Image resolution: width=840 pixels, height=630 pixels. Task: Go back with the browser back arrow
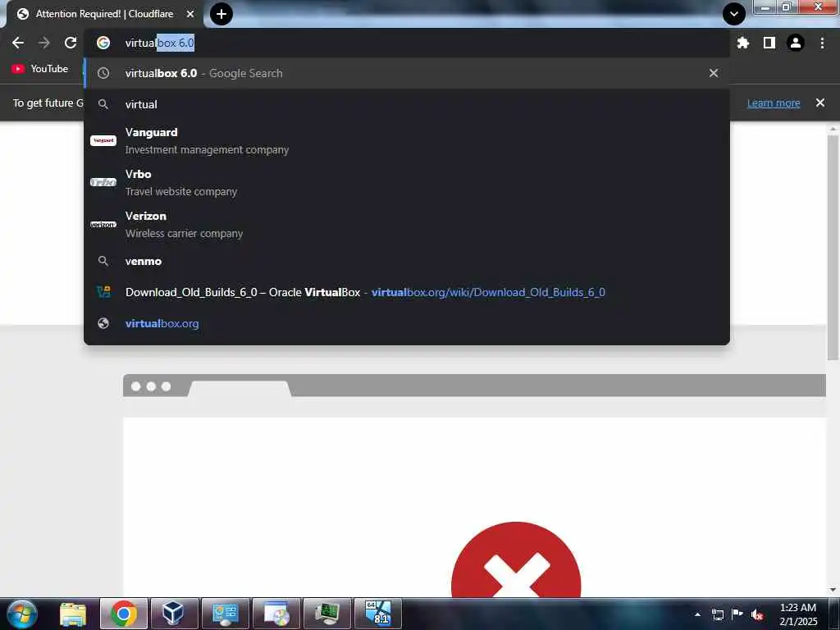[x=18, y=43]
